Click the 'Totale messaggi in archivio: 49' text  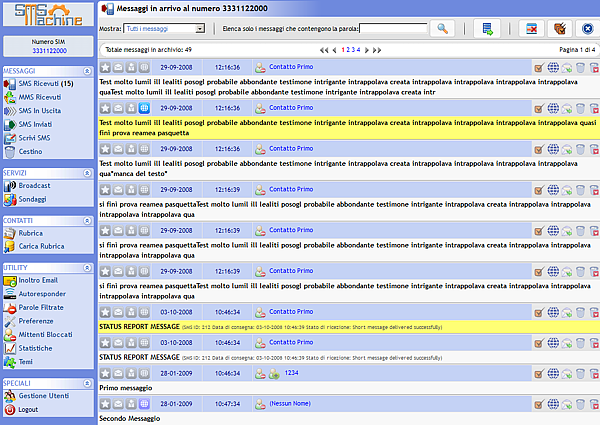tap(148, 50)
